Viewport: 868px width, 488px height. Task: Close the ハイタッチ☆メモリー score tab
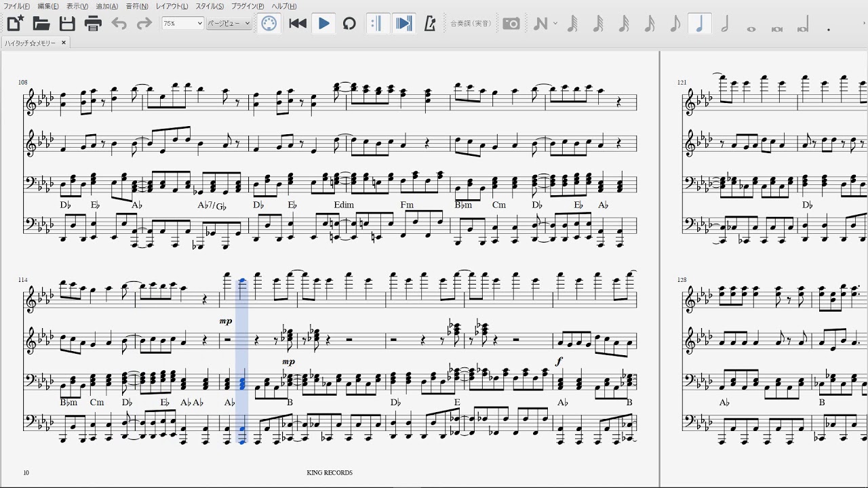pos(64,43)
